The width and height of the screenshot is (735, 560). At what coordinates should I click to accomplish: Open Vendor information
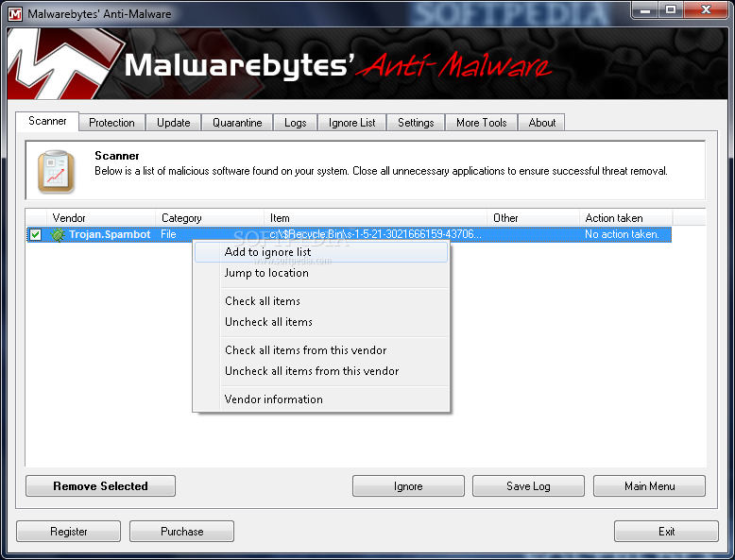click(321, 399)
